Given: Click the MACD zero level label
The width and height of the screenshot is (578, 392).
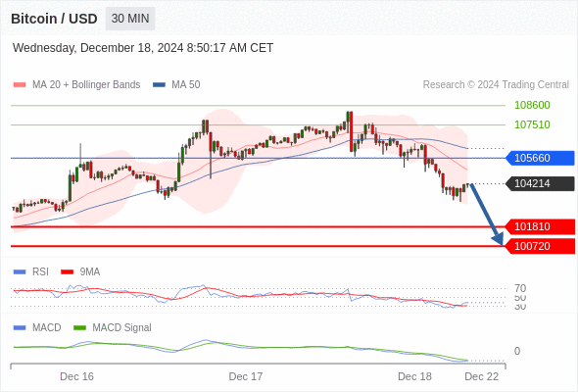Looking at the screenshot, I should (x=517, y=351).
